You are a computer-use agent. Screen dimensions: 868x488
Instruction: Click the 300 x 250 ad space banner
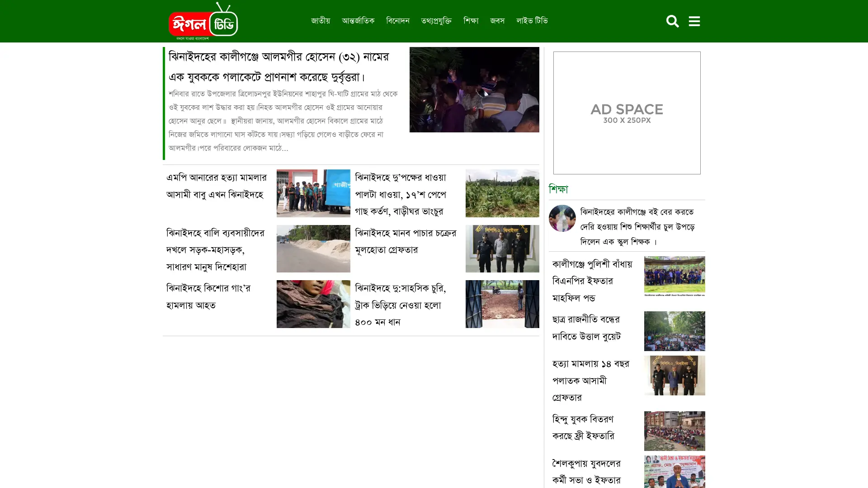(x=627, y=113)
